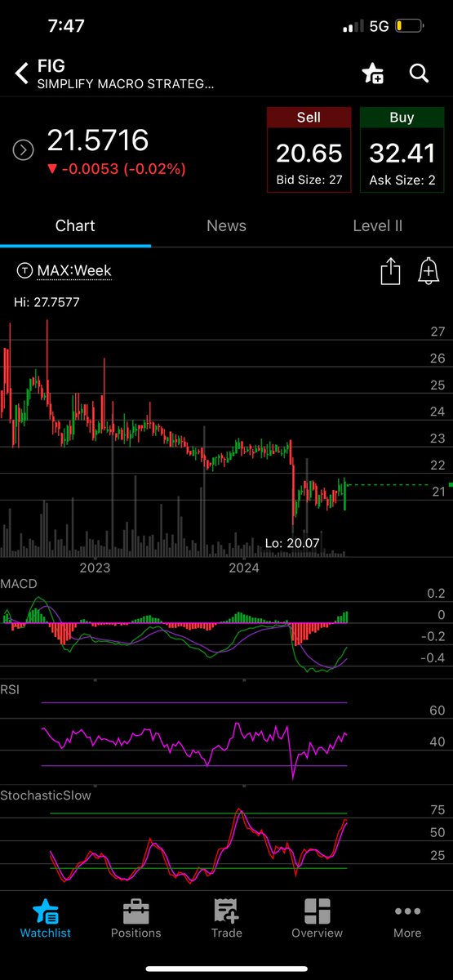Tap the red Sell button at 20.65
Image resolution: width=453 pixels, height=980 pixels.
[309, 150]
